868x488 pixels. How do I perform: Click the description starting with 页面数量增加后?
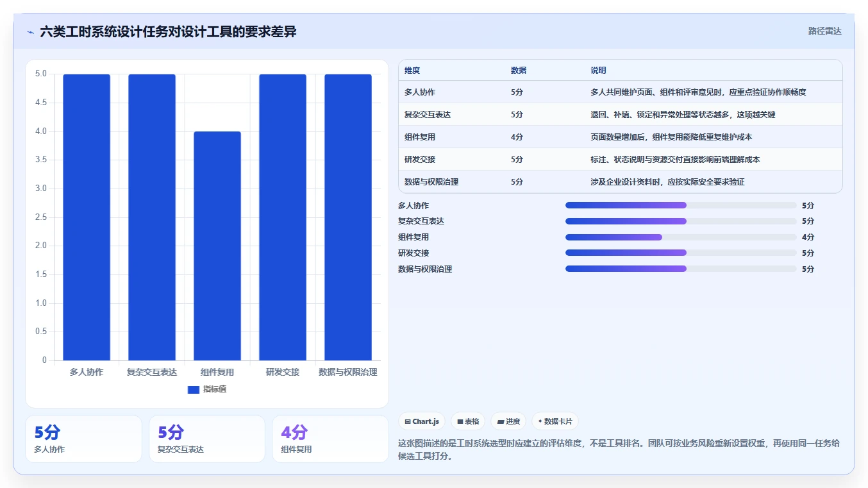pyautogui.click(x=671, y=137)
